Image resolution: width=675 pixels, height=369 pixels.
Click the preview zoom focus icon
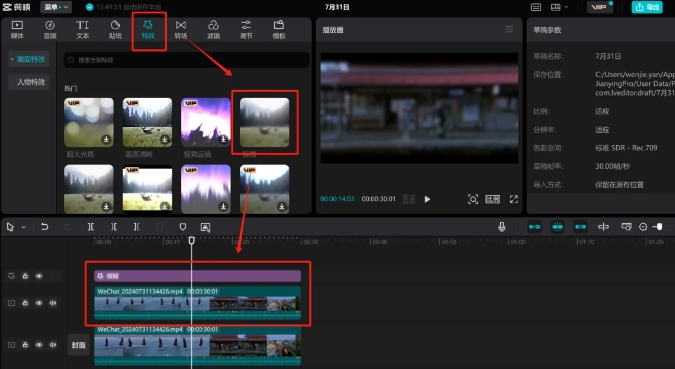point(473,199)
